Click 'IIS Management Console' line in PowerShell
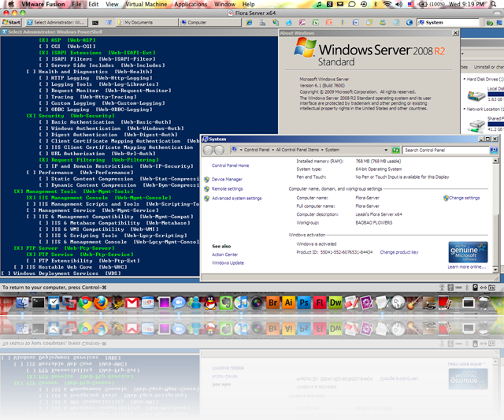Viewport: 504px width, 420px height. [98, 198]
